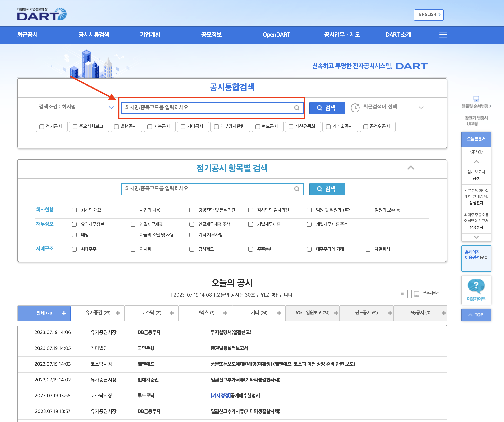Click the up arrow in the 오늘본문서 panel
The image size is (504, 422).
click(476, 162)
